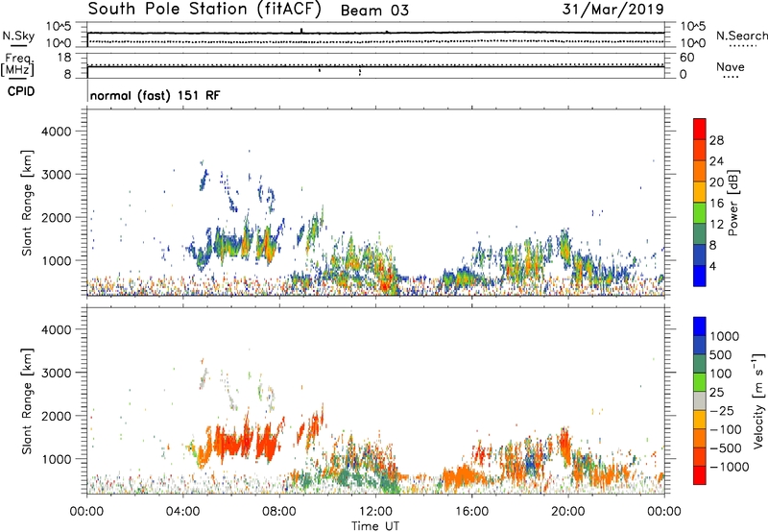Click the red top of power colorbar
Image resolution: width=768 pixels, height=532 pixels.
point(700,129)
